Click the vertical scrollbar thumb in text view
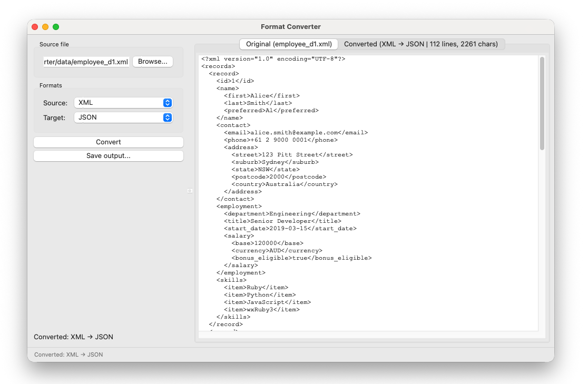This screenshot has width=588, height=384. (542, 103)
